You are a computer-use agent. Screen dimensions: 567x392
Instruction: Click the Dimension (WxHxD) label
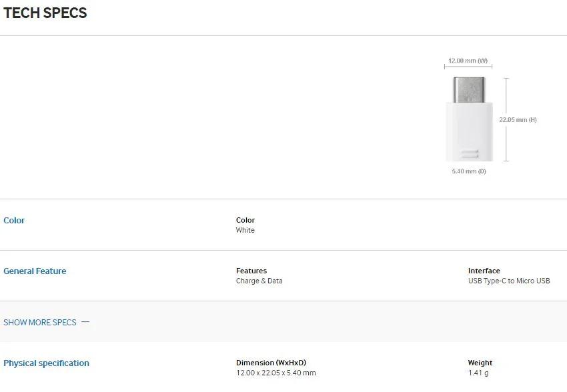pos(271,363)
